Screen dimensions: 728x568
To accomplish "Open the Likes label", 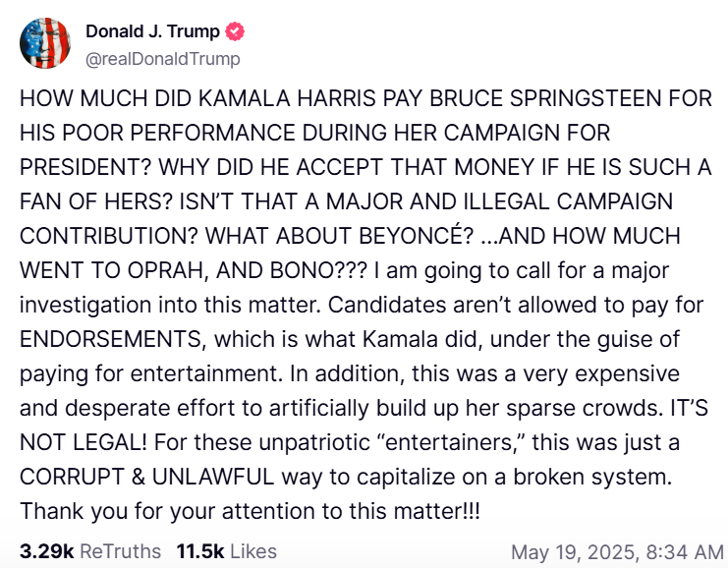I will tap(253, 551).
